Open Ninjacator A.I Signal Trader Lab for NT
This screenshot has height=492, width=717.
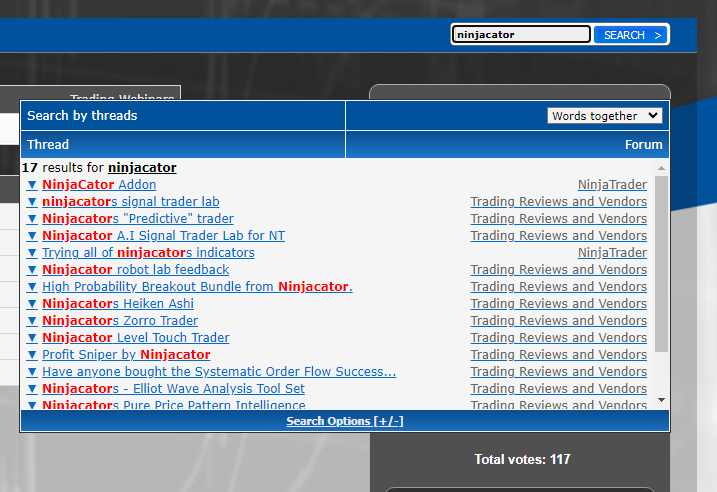coord(163,235)
